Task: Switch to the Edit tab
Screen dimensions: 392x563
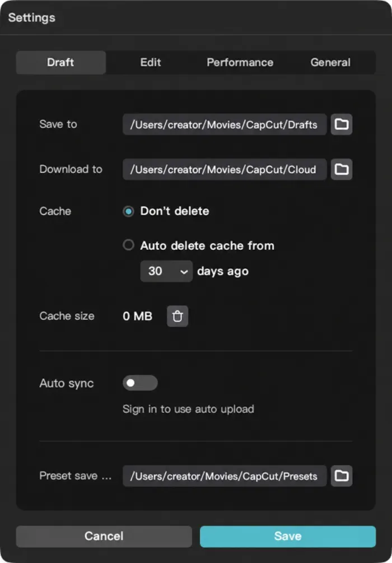Action: point(151,63)
